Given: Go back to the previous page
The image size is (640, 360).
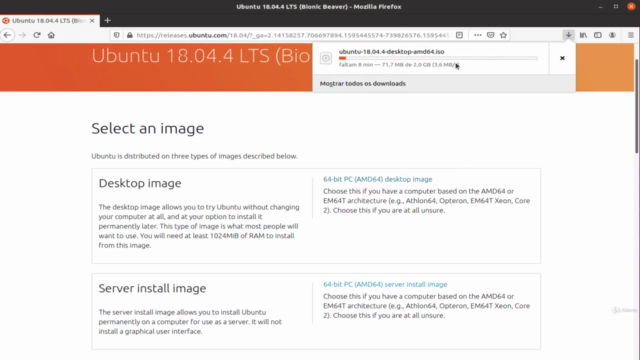Looking at the screenshot, I should [x=7, y=35].
